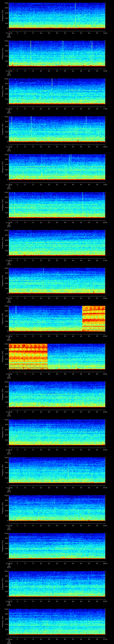114x644 pixels.
Task: Select the spectrogram panel starting at 12:20:00
Action: [57, 243]
